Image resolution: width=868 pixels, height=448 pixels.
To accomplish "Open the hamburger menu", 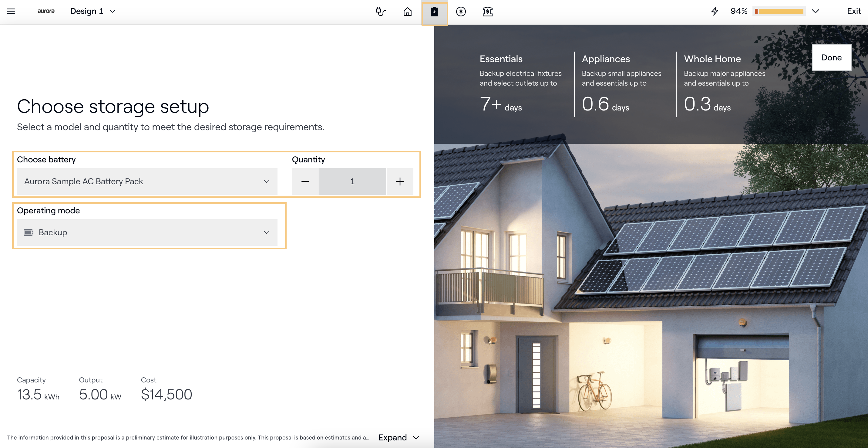I will click(11, 11).
